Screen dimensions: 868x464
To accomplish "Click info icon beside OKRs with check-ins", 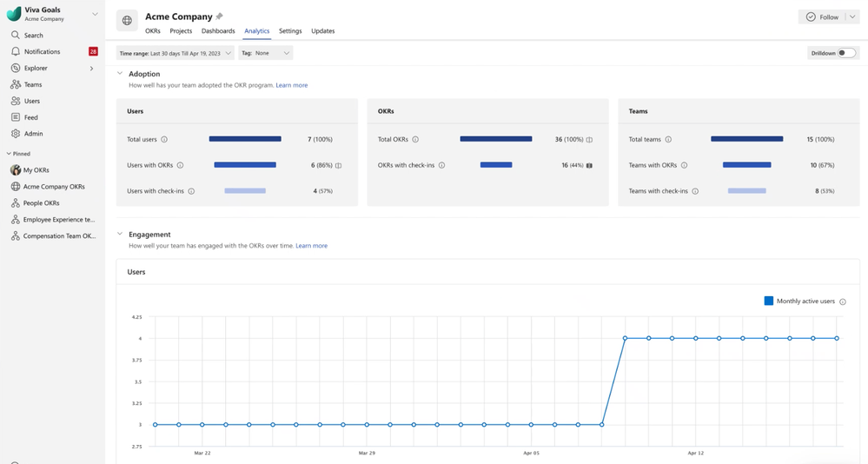I will (441, 165).
